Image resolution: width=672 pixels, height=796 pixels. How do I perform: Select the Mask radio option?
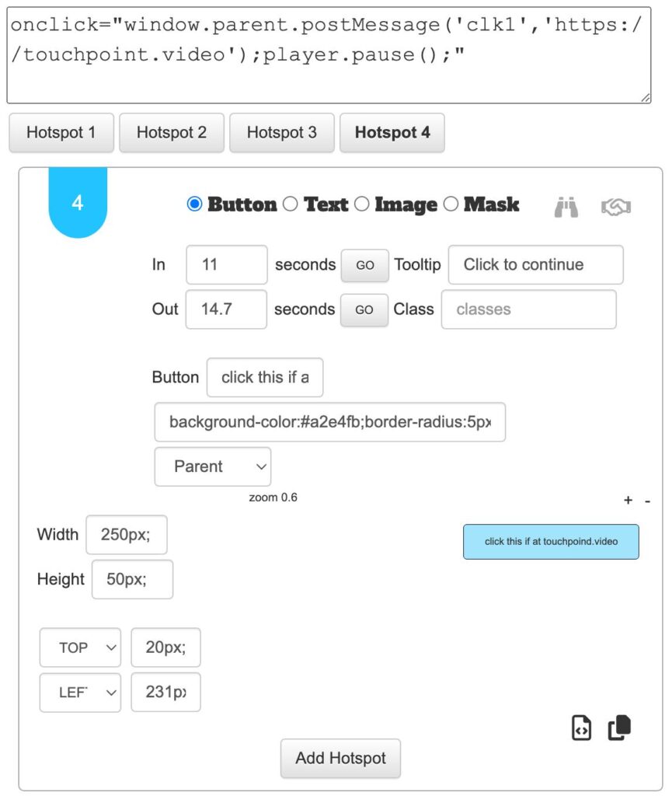tap(451, 204)
